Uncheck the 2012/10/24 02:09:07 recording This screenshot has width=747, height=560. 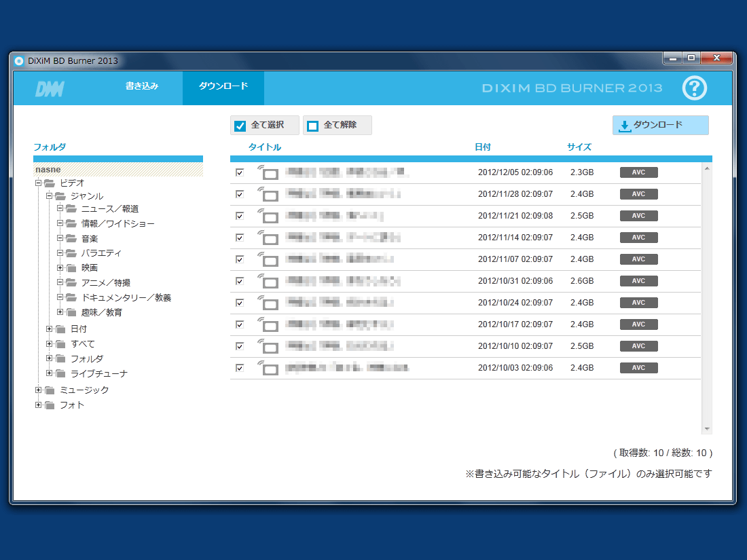click(x=240, y=303)
